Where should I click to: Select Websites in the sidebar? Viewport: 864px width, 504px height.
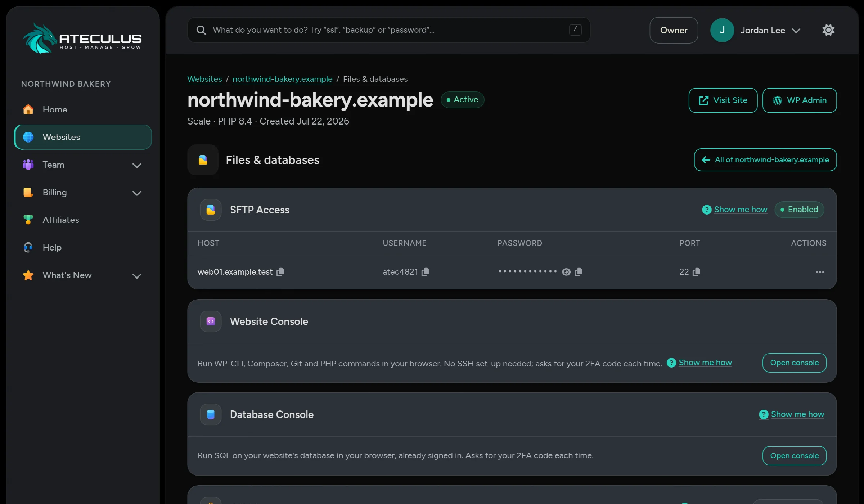83,137
